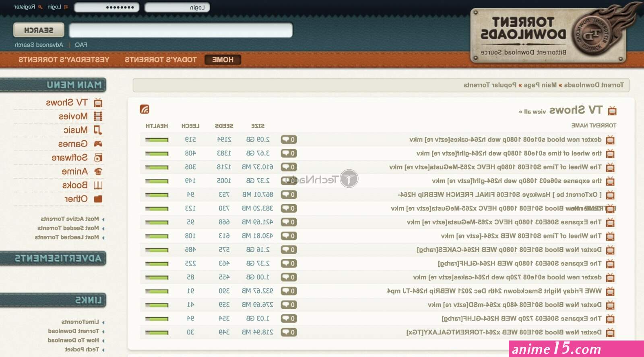This screenshot has width=644, height=357.
Task: Select Anime in the Main Menu
Action: 74,171
